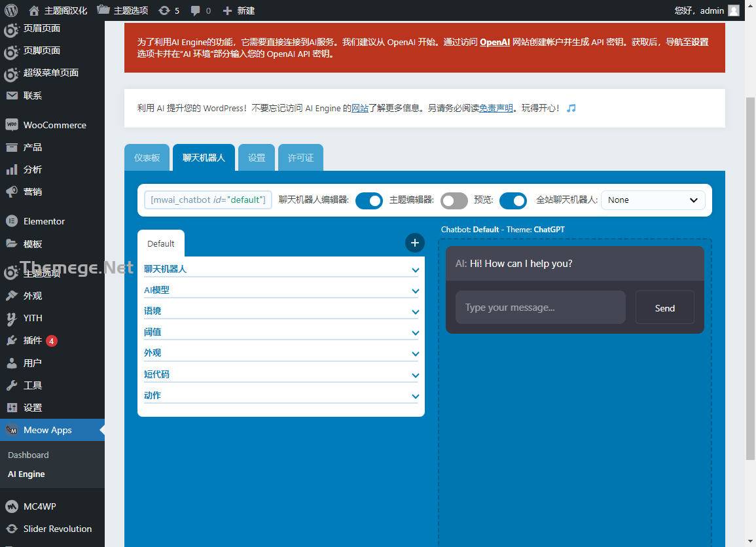Switch to the 设置 tab
The image size is (756, 547).
257,158
